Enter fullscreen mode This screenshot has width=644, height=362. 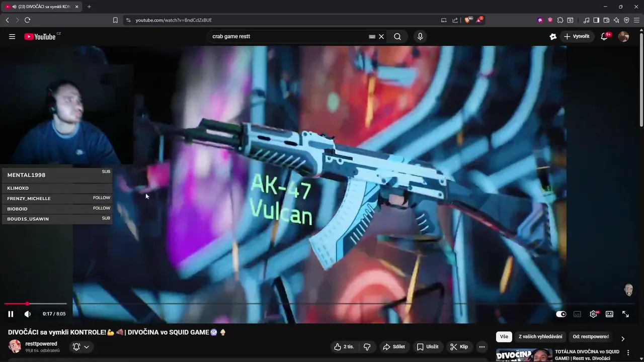point(625,314)
